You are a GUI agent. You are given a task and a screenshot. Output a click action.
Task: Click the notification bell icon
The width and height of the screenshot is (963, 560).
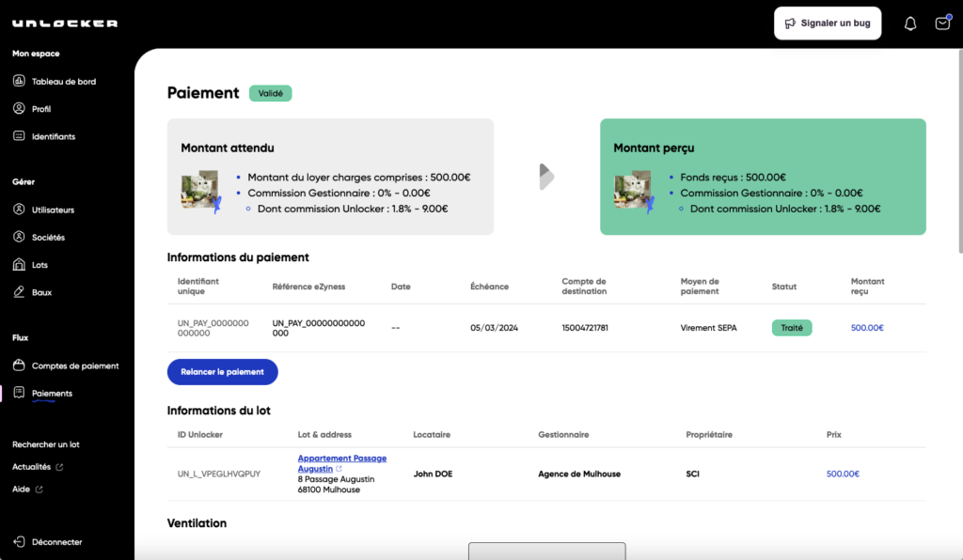pyautogui.click(x=909, y=23)
